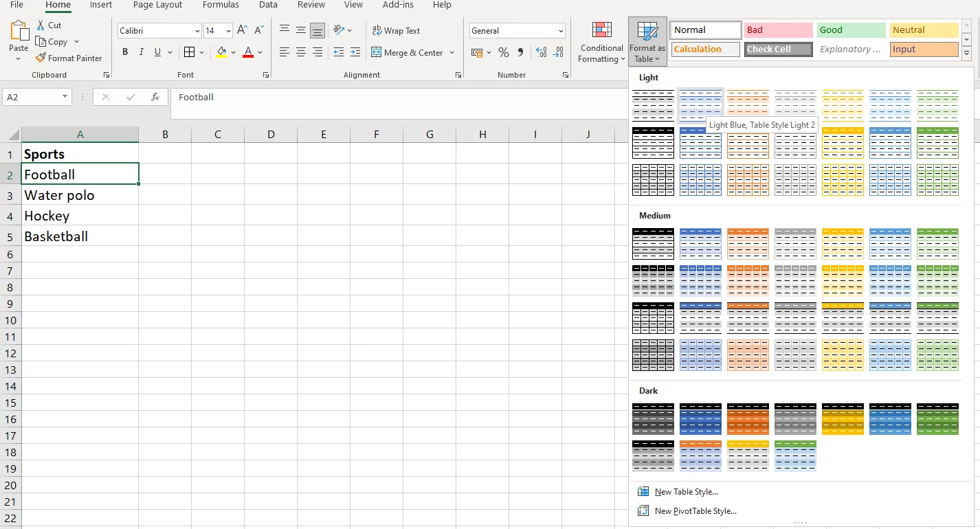980x529 pixels.
Task: Click the Increase Decimal icon
Action: pyautogui.click(x=542, y=52)
